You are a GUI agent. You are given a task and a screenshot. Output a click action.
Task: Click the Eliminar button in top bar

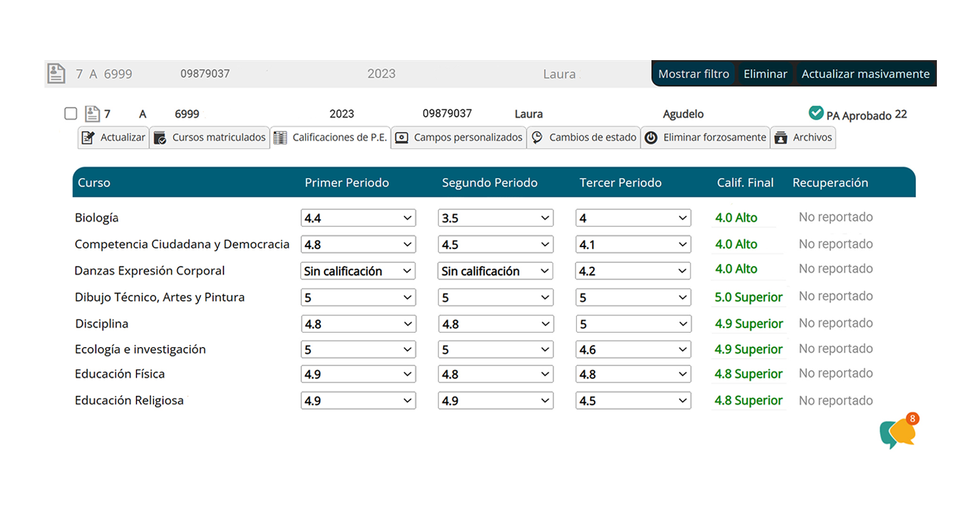pos(765,74)
